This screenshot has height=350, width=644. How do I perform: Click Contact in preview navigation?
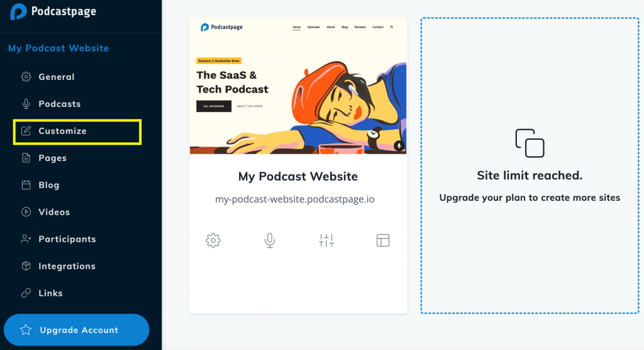(378, 27)
